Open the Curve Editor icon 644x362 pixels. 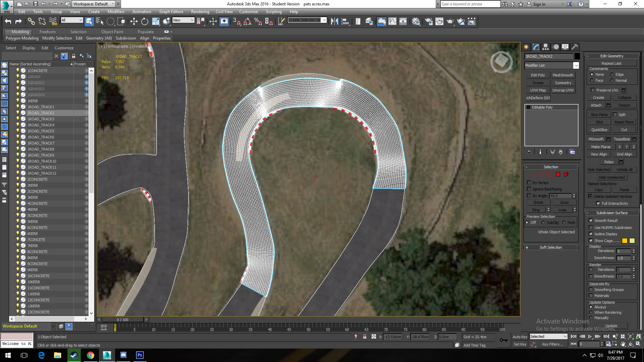[x=392, y=22]
